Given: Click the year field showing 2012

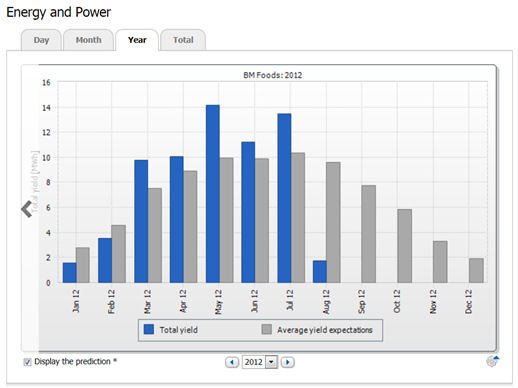Looking at the screenshot, I should [x=254, y=362].
